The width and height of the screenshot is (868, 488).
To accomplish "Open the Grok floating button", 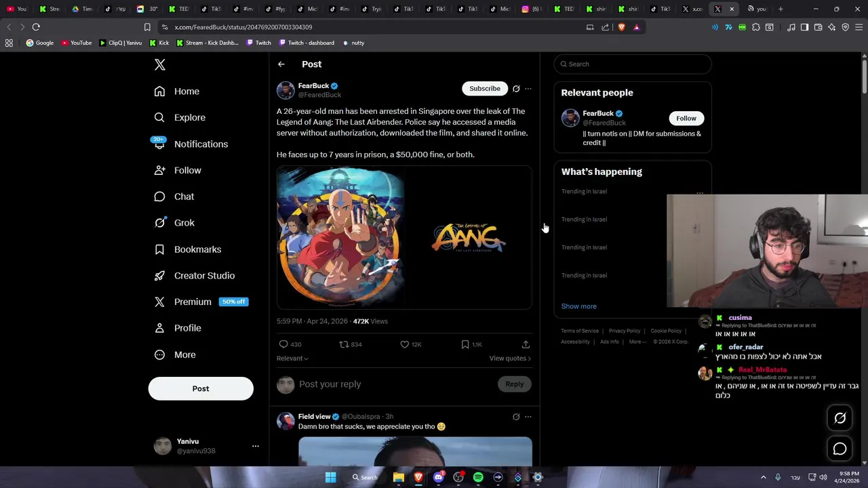I will point(840,418).
